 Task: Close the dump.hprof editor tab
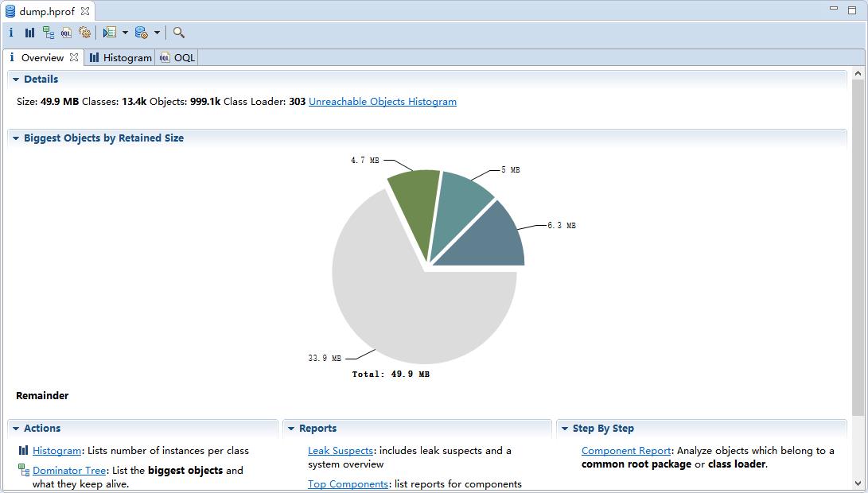[84, 11]
